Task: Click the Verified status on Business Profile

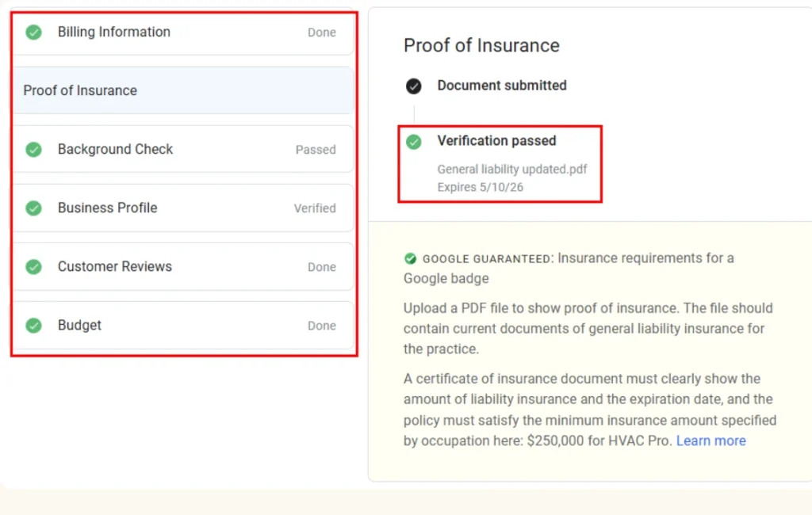Action: click(315, 208)
